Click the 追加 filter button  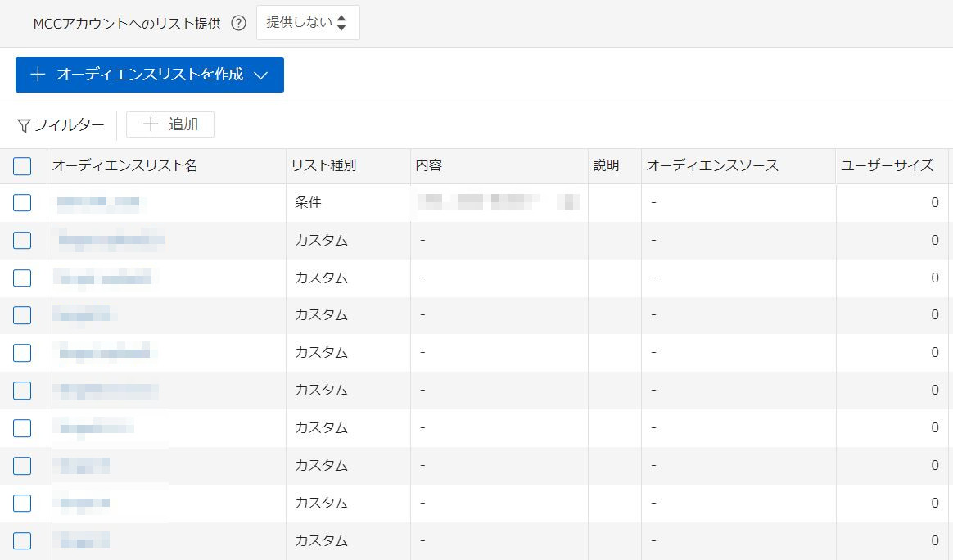click(x=170, y=124)
